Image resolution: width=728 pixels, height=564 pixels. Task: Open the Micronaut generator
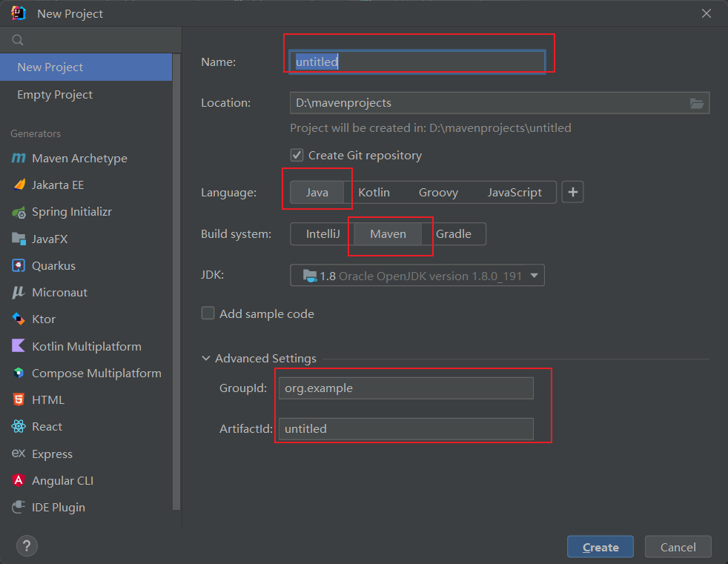coord(59,293)
